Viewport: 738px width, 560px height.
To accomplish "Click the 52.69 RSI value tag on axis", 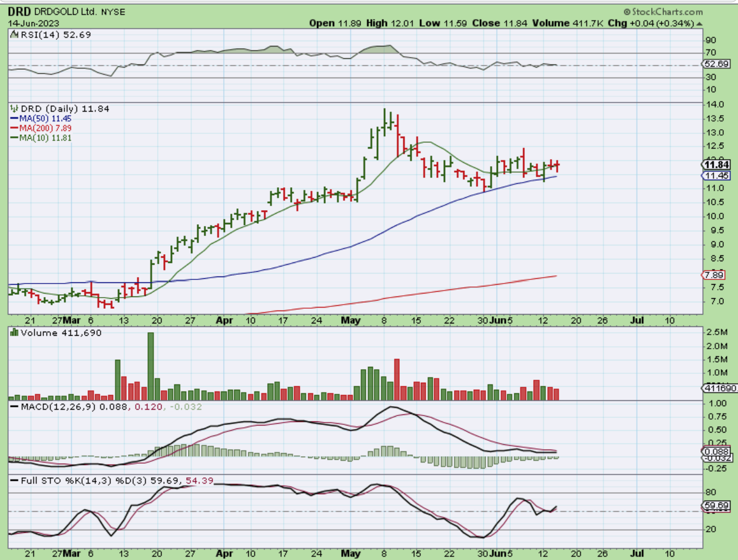I will [x=717, y=64].
